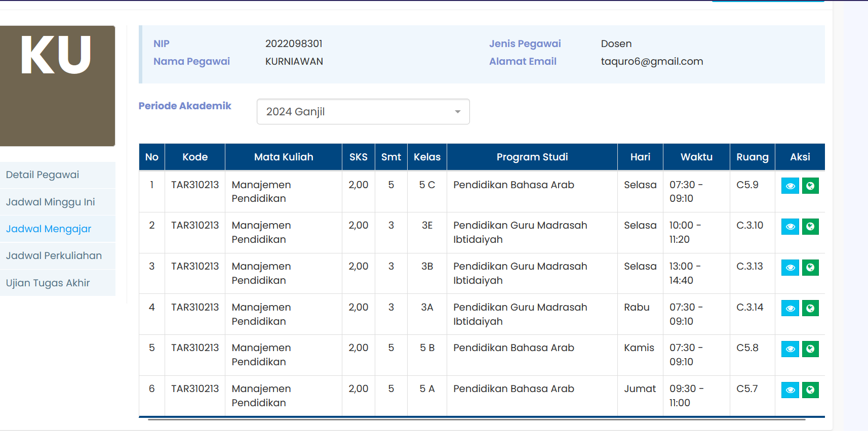Open the blue eye icon in row 3B

point(790,268)
